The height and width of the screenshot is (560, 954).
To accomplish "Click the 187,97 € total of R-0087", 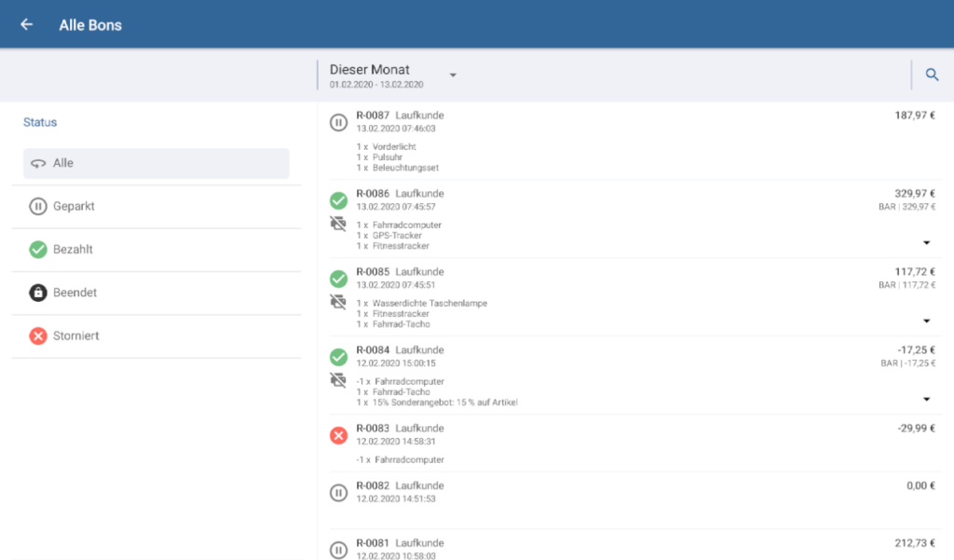I will click(x=914, y=116).
